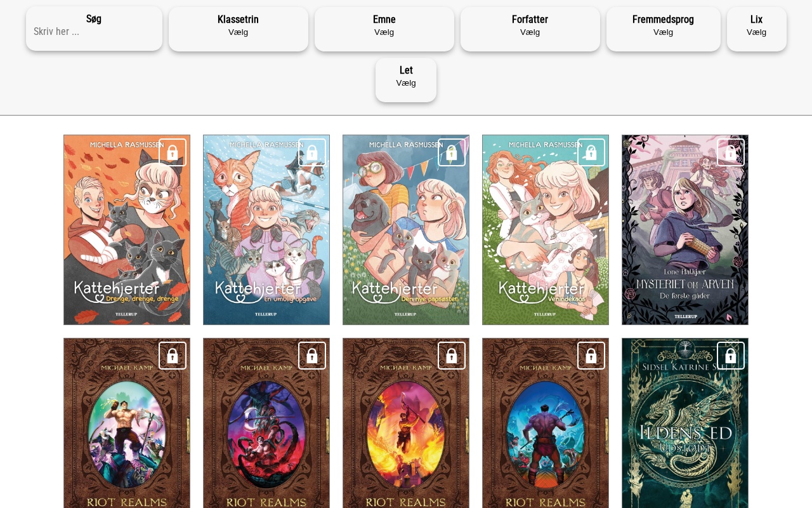Click lock icon on Kattehjerter Drenge, drenge, drenge
Viewport: 812px width, 508px height.
click(x=173, y=152)
